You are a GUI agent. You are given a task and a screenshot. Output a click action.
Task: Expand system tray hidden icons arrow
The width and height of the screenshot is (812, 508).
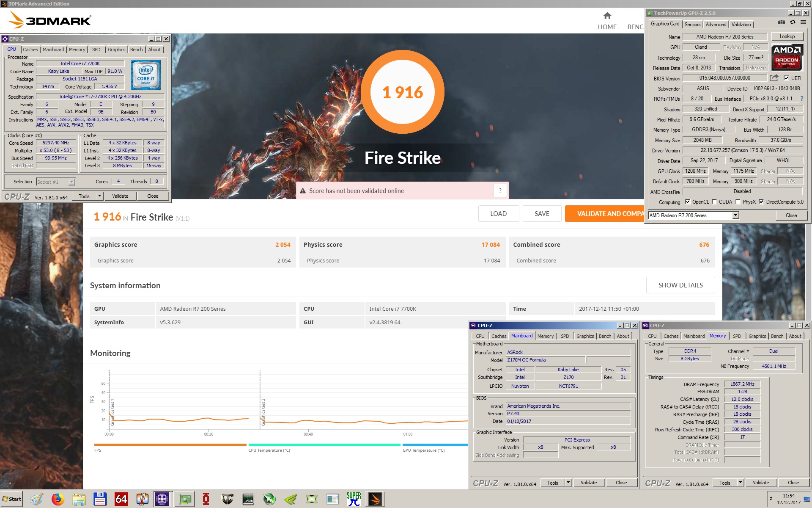click(771, 498)
